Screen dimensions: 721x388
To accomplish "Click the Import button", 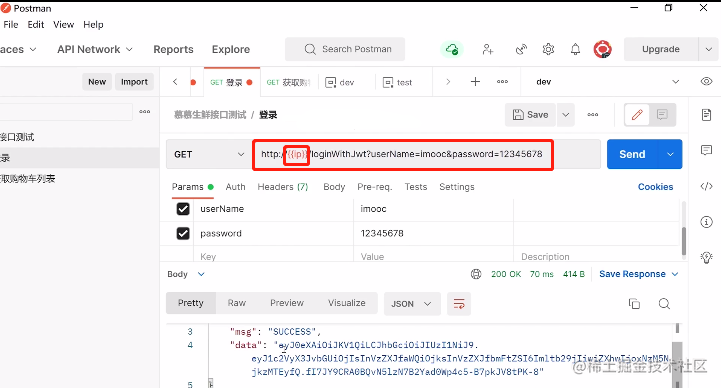I will tap(134, 82).
